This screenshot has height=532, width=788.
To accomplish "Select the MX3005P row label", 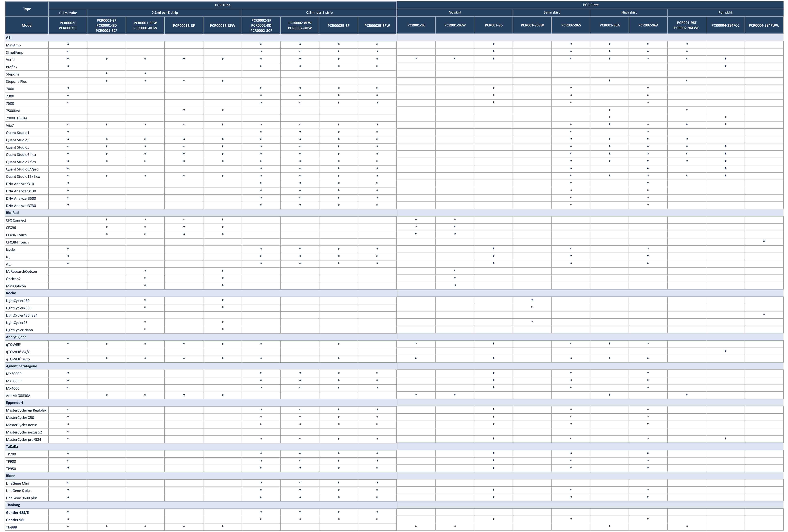I will [x=14, y=381].
